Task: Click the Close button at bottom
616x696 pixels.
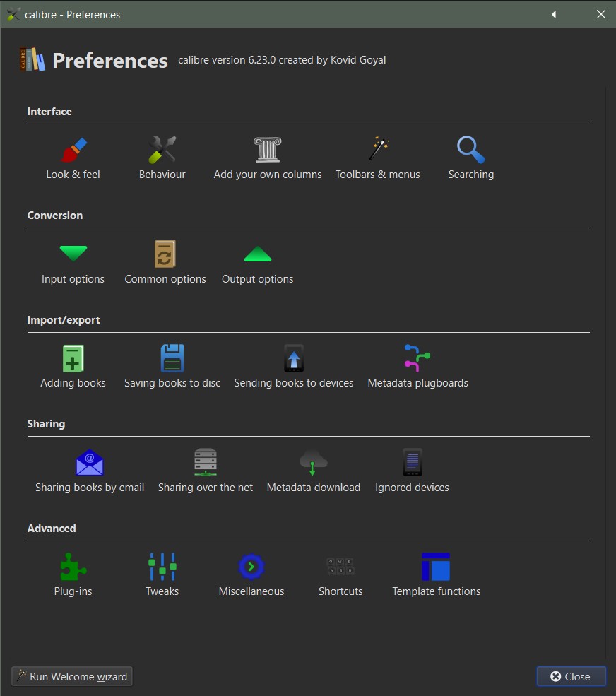Action: point(571,676)
